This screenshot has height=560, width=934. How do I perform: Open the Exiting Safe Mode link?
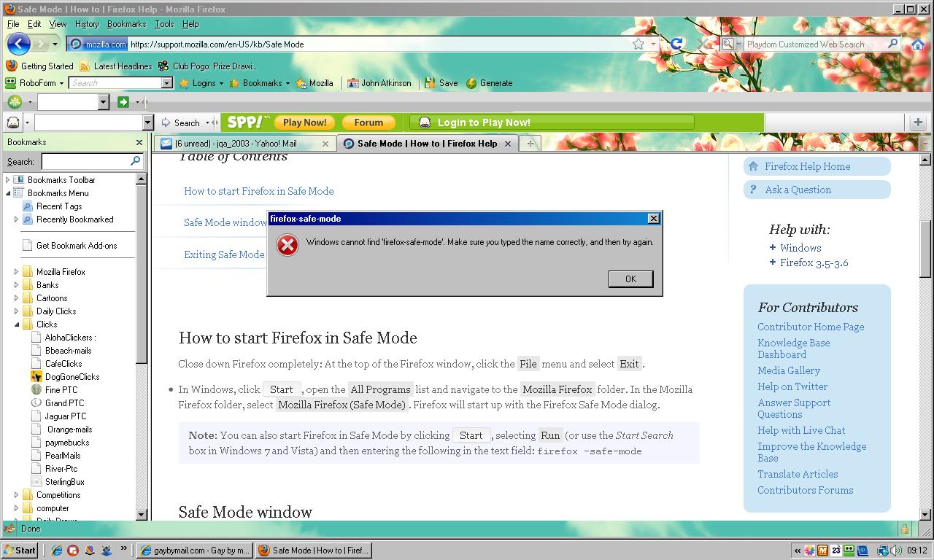(x=224, y=254)
